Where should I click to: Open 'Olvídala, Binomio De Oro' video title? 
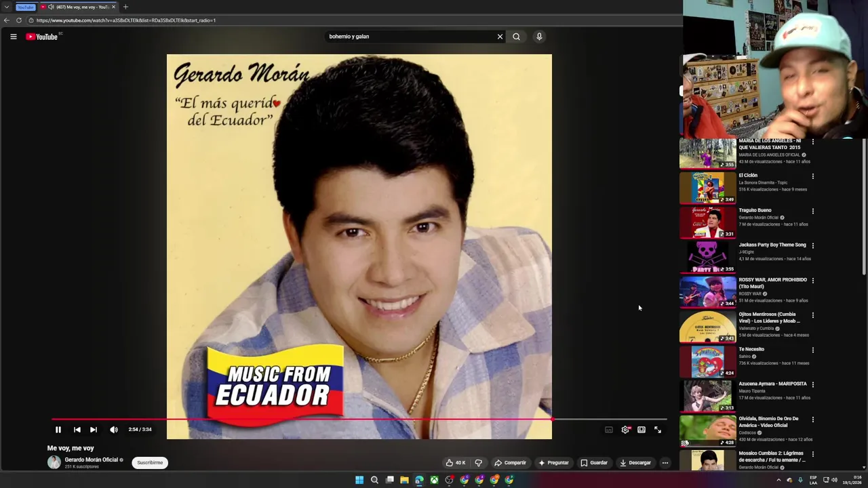pos(769,422)
